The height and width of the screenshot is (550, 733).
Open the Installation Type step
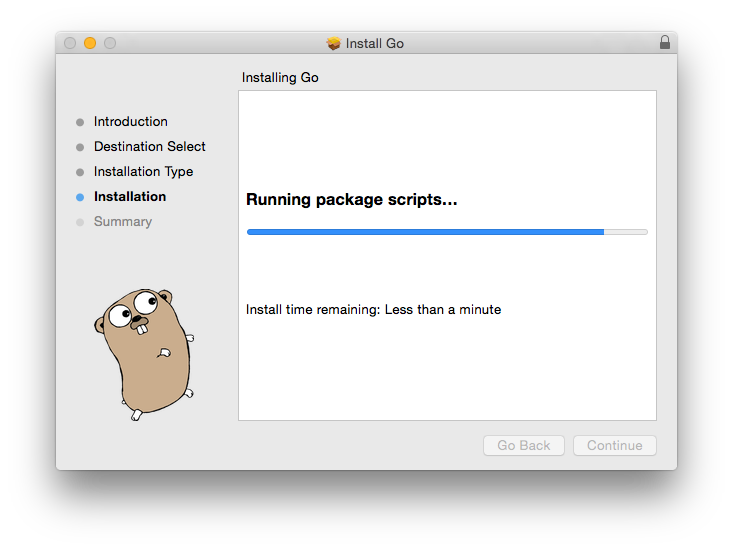(x=144, y=172)
